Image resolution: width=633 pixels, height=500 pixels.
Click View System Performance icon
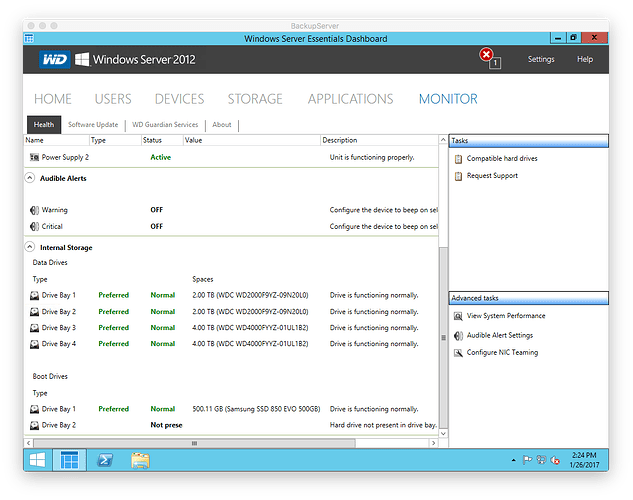[458, 316]
